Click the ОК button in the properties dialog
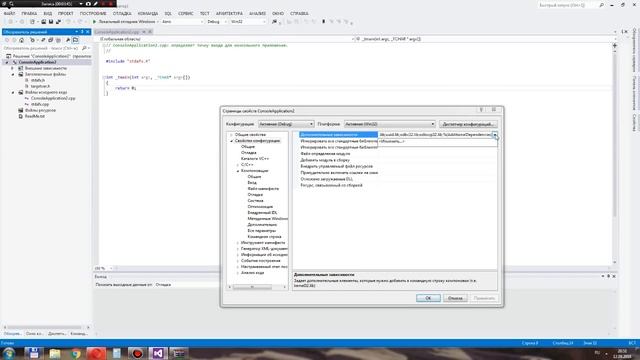Screen dimensions: 640x360 (x=428, y=298)
